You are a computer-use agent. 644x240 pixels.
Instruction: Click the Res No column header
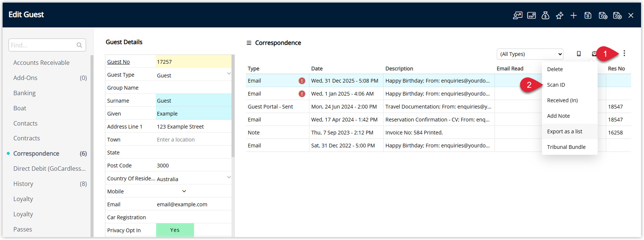click(617, 69)
